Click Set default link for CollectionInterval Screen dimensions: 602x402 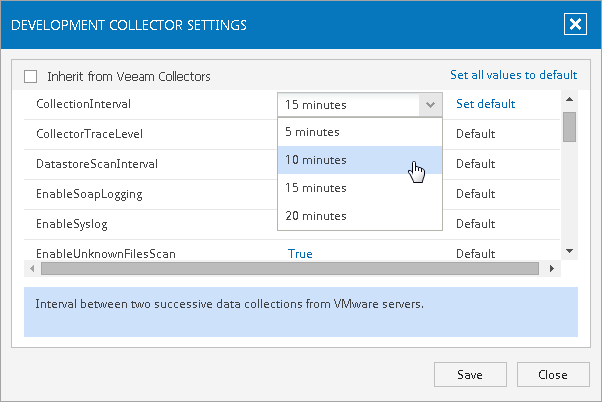tap(485, 103)
